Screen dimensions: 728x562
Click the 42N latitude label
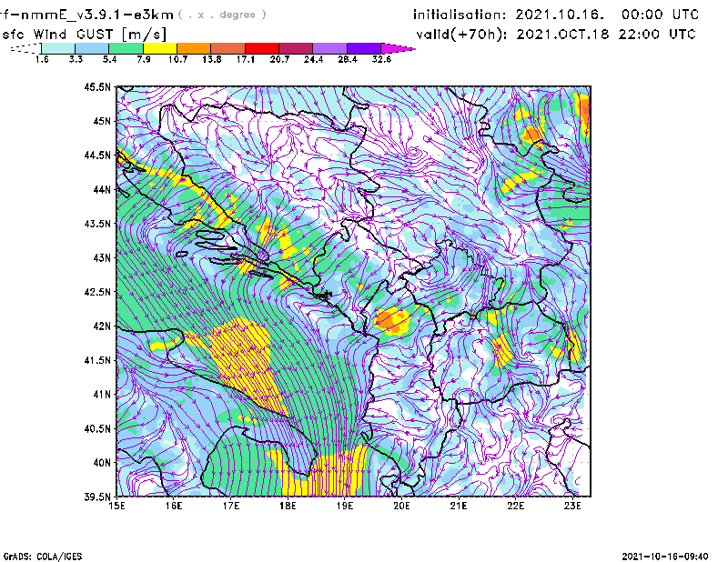pos(102,326)
